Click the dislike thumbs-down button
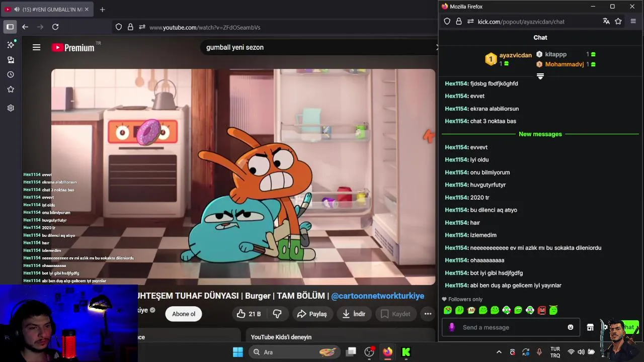 point(277,314)
